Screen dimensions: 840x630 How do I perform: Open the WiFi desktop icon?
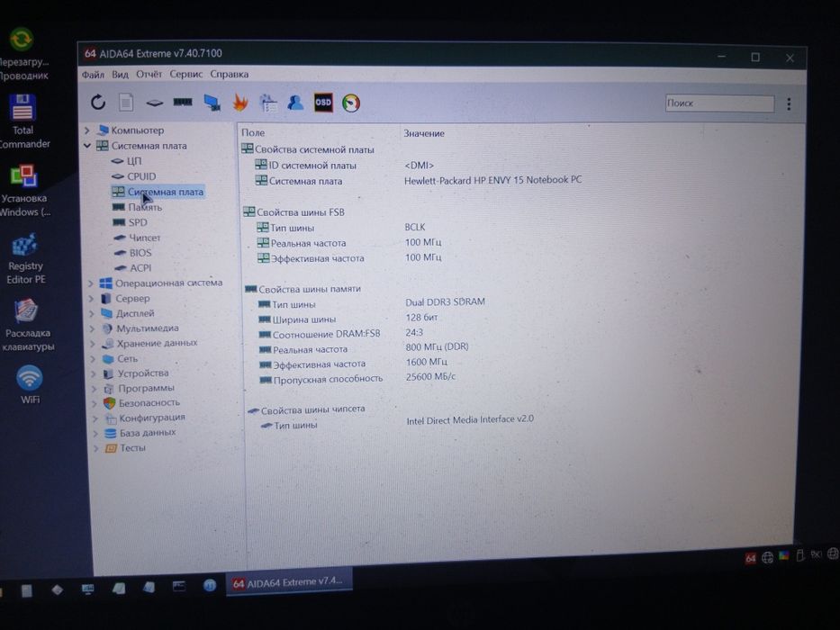click(x=30, y=384)
